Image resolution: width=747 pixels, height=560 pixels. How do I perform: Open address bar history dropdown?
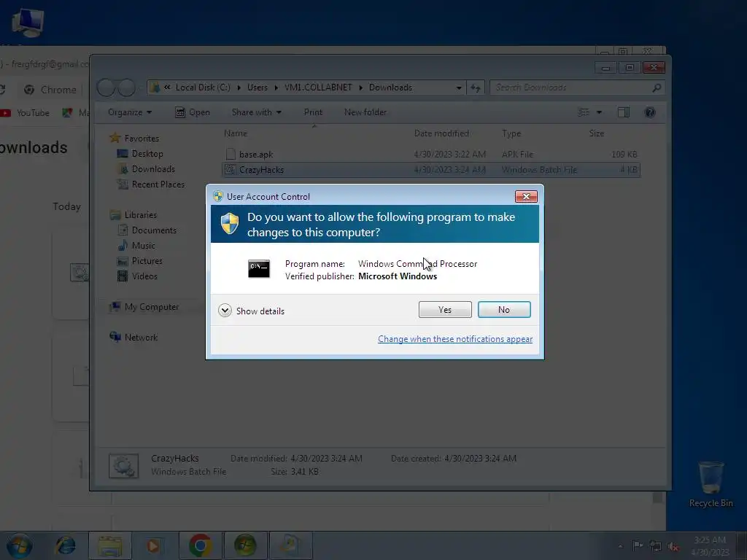[459, 87]
